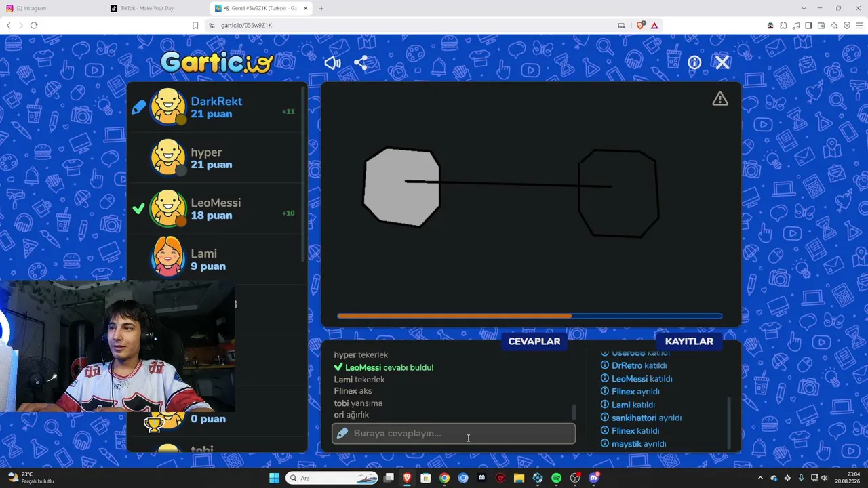Select player DarkRekt's avatar

[x=167, y=107]
